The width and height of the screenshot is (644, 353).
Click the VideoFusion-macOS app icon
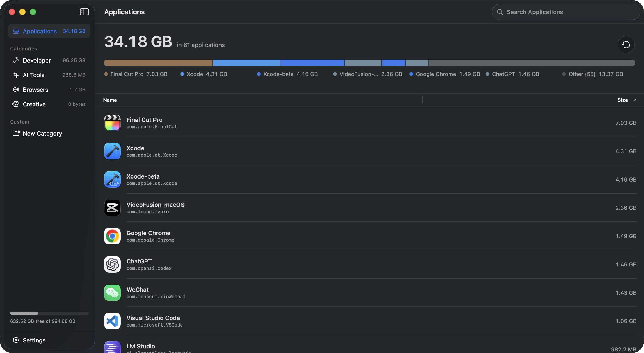click(x=112, y=208)
